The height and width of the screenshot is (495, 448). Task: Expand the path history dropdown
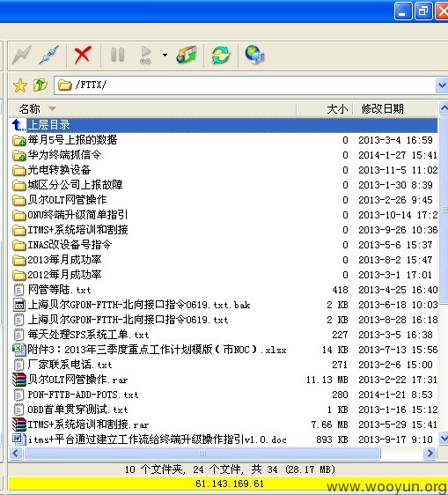(442, 85)
